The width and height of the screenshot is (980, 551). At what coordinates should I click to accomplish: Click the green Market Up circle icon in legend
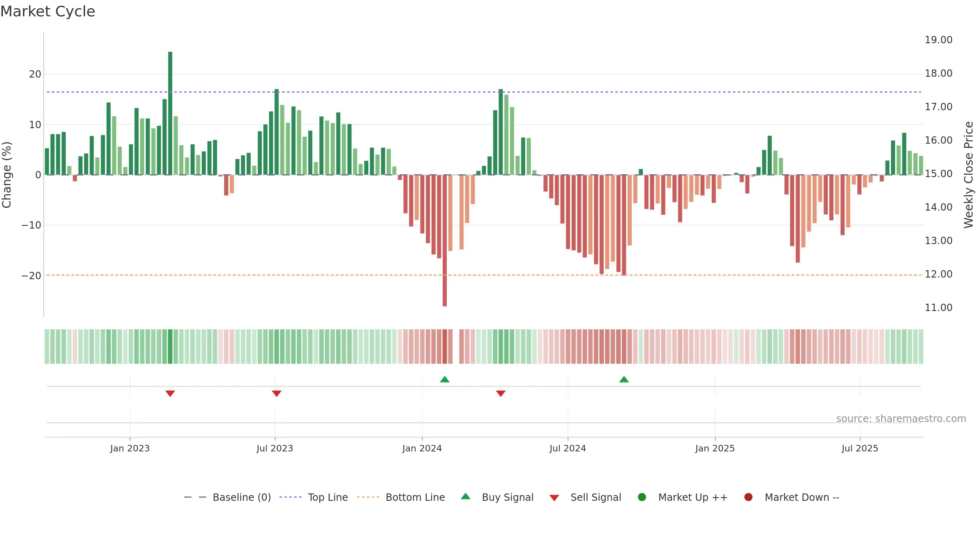pyautogui.click(x=642, y=497)
